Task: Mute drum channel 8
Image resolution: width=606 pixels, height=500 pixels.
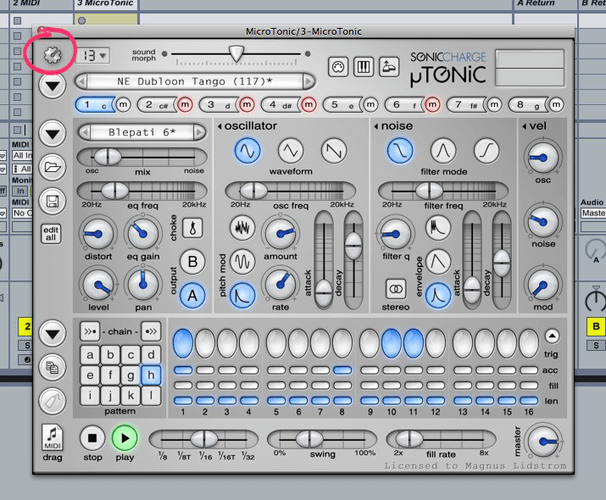Action: click(556, 104)
